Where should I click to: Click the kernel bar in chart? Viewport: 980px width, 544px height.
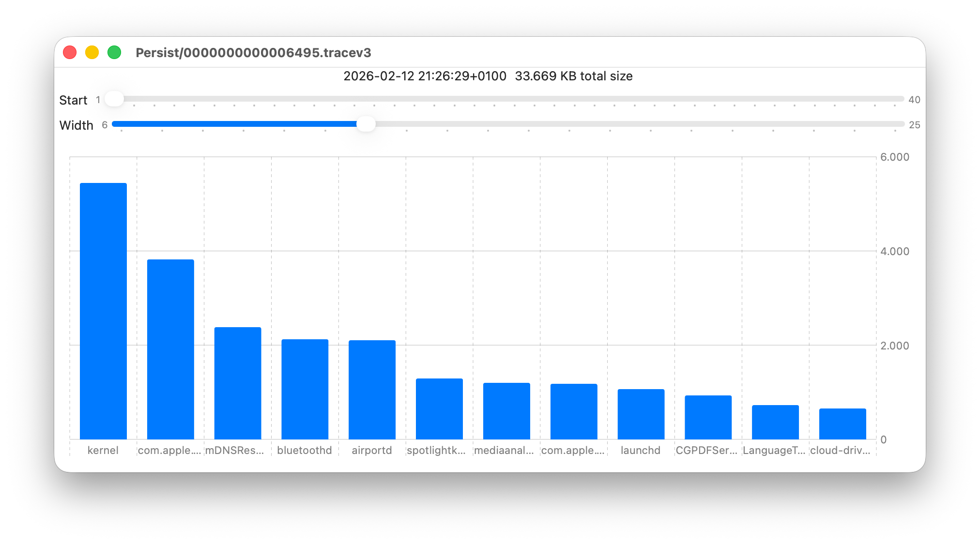tap(103, 311)
